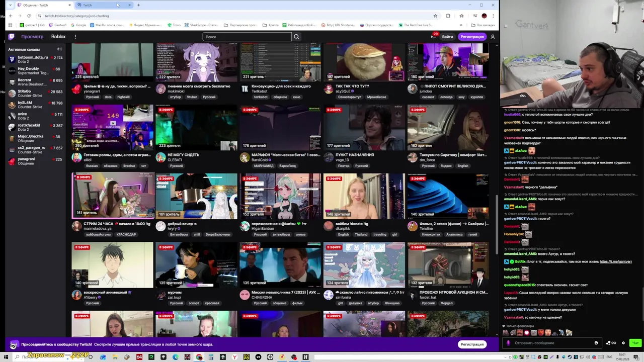Go back with the browser back arrow
This screenshot has height=362, width=644.
tap(11, 16)
